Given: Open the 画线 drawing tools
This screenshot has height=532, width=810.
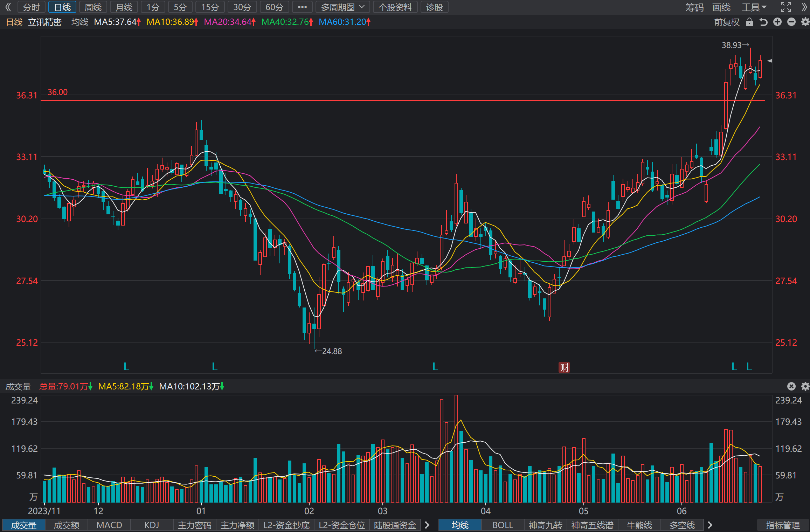Looking at the screenshot, I should pos(721,7).
